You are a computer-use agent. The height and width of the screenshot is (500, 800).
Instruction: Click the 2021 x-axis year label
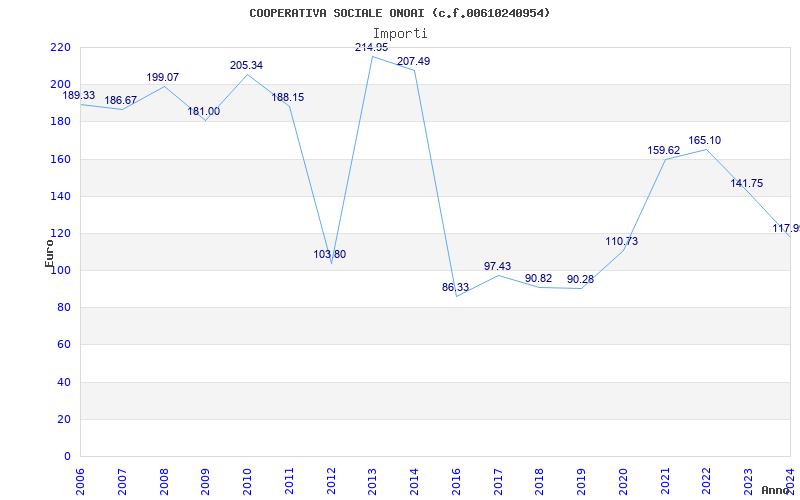coord(665,482)
